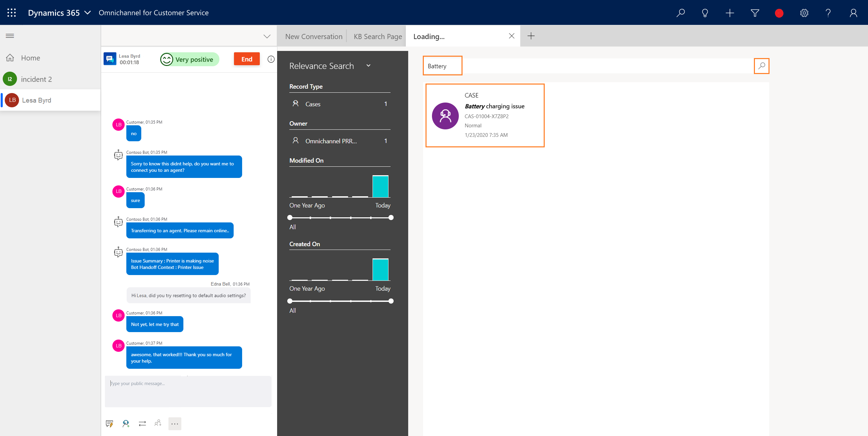Expand the Relevance Search dropdown filter
This screenshot has width=868, height=436.
point(369,65)
